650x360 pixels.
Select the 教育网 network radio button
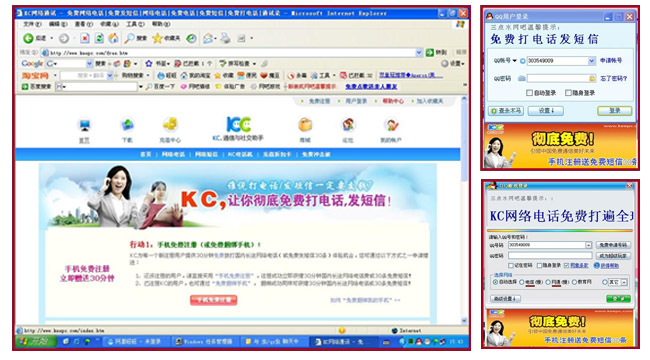click(x=575, y=282)
